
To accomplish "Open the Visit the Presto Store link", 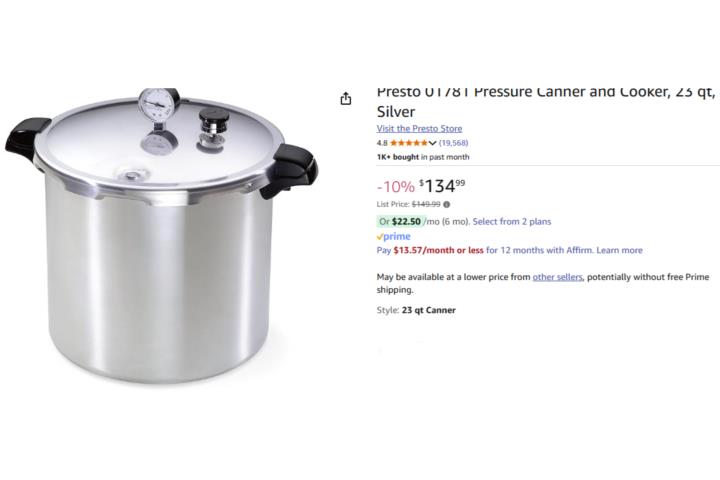I will click(x=419, y=129).
